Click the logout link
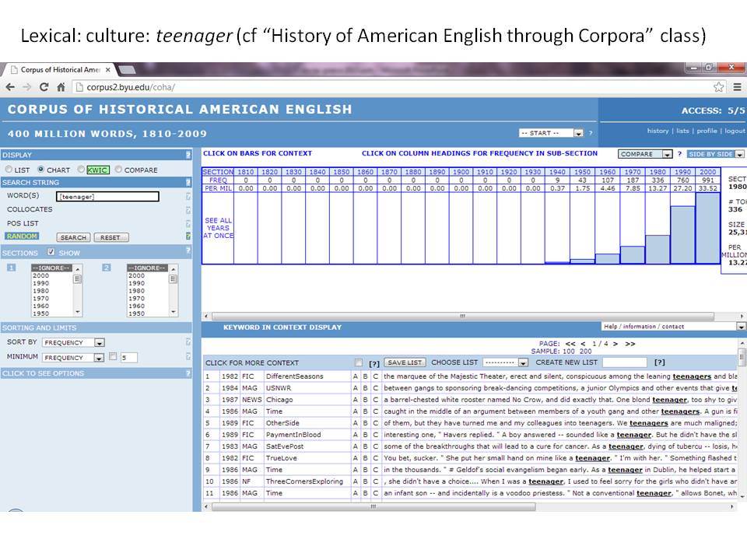Viewport: 747px width, 560px height. tap(735, 131)
